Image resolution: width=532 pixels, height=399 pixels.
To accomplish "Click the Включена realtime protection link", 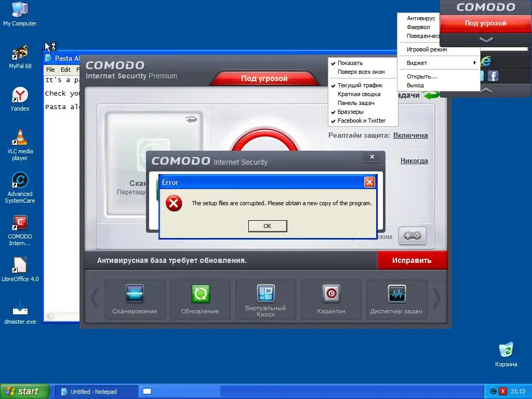I will tap(410, 136).
